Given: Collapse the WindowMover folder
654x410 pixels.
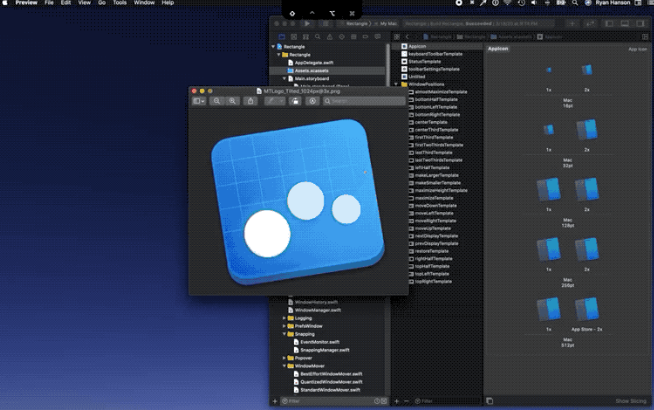Looking at the screenshot, I should (x=284, y=366).
